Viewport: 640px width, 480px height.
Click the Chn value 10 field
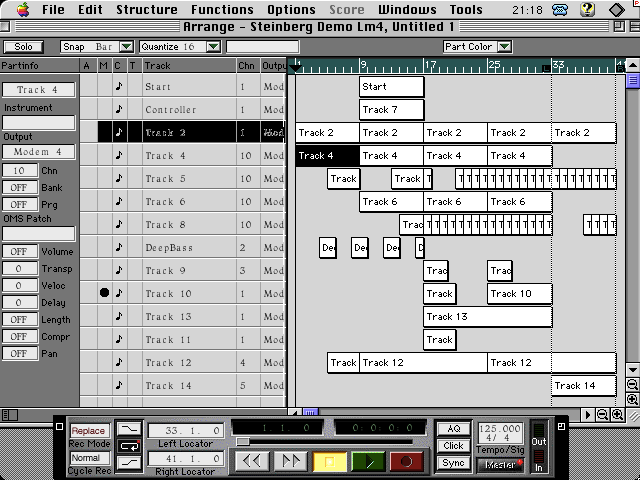20,170
